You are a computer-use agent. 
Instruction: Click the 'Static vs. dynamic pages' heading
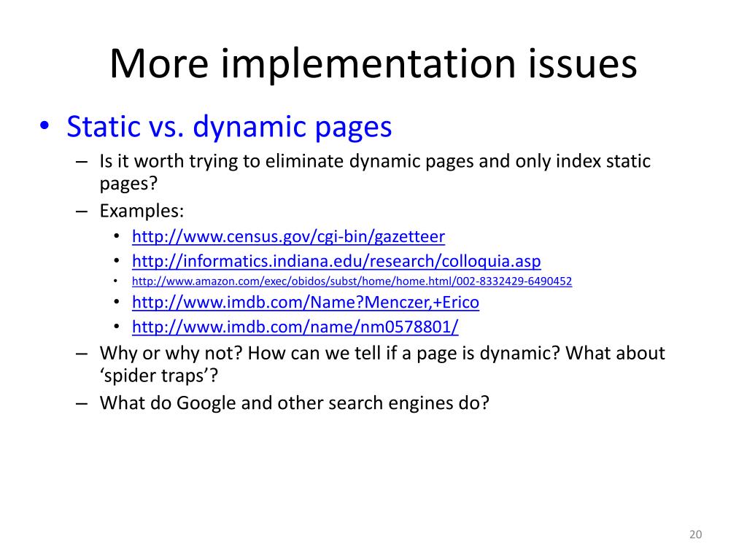(x=229, y=127)
